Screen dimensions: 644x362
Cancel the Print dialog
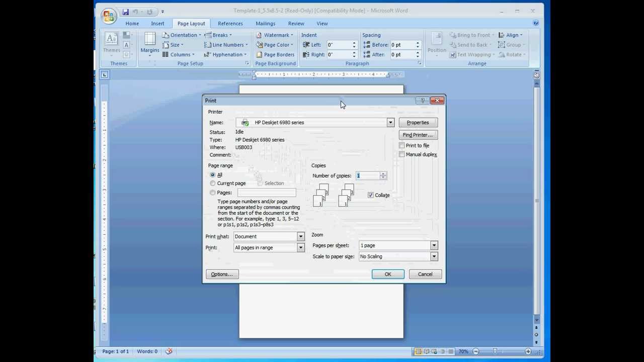(425, 274)
